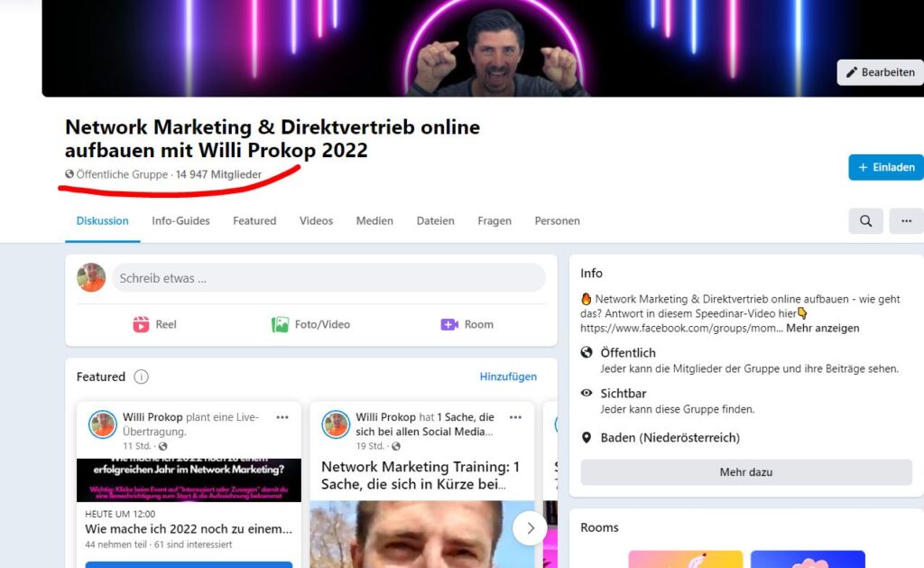Screen dimensions: 924x568
Task: Click the Öffentlich globe icon in Info
Action: 587,353
